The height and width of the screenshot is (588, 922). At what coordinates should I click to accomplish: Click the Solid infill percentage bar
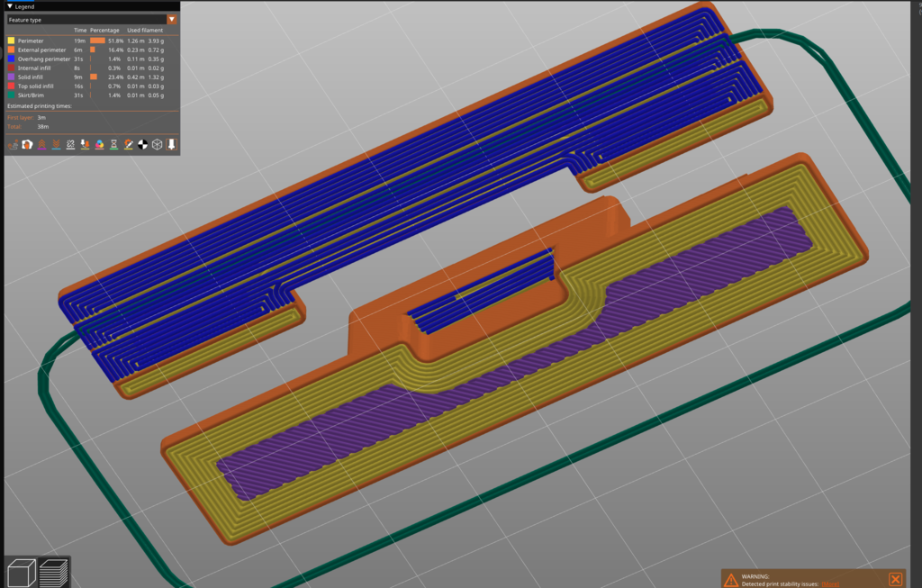[94, 77]
